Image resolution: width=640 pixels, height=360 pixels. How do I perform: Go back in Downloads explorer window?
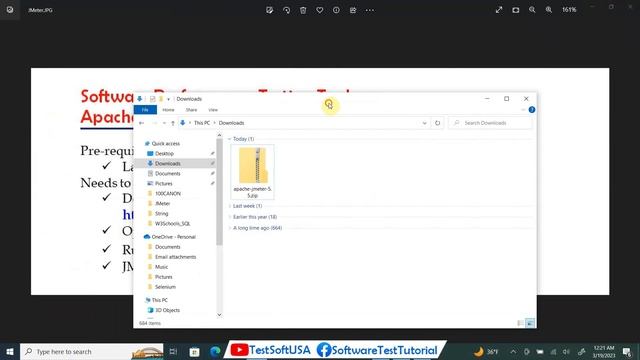pos(142,123)
